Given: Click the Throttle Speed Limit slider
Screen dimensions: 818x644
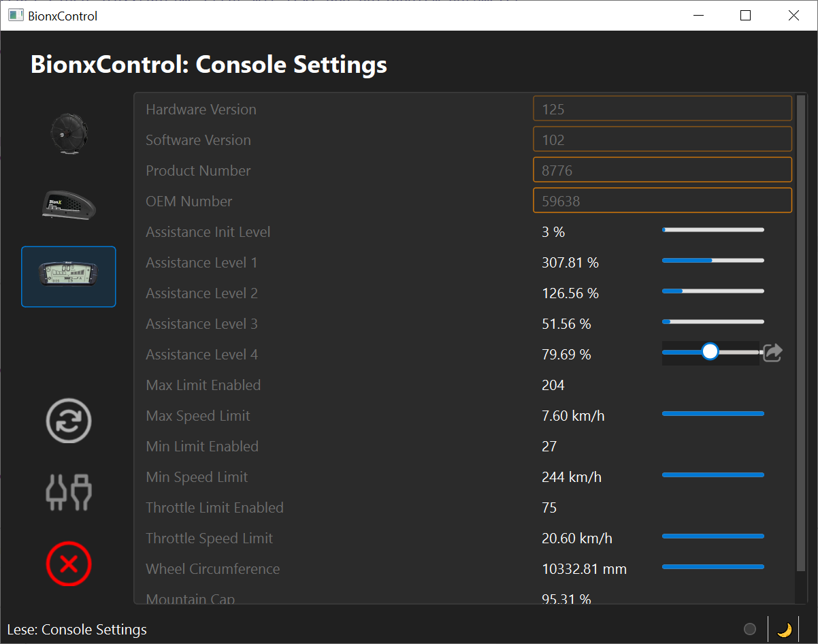Looking at the screenshot, I should pos(713,536).
